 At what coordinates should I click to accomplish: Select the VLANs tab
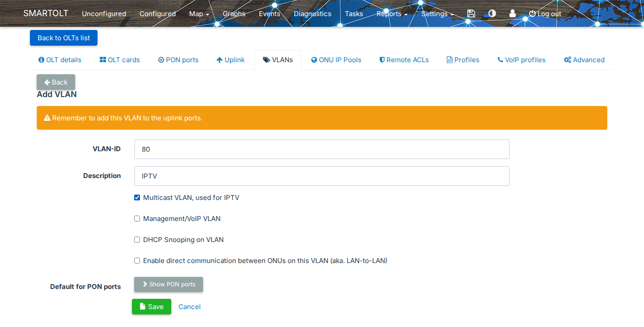point(278,60)
